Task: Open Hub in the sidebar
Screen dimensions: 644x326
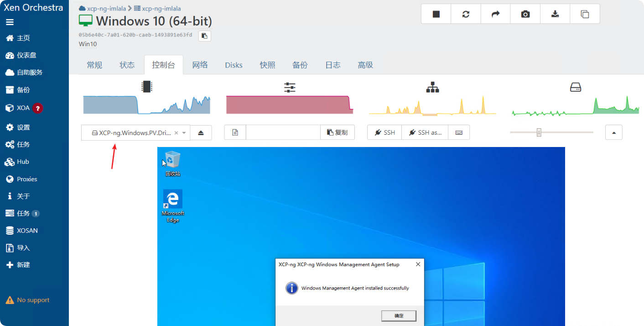Action: click(17, 162)
